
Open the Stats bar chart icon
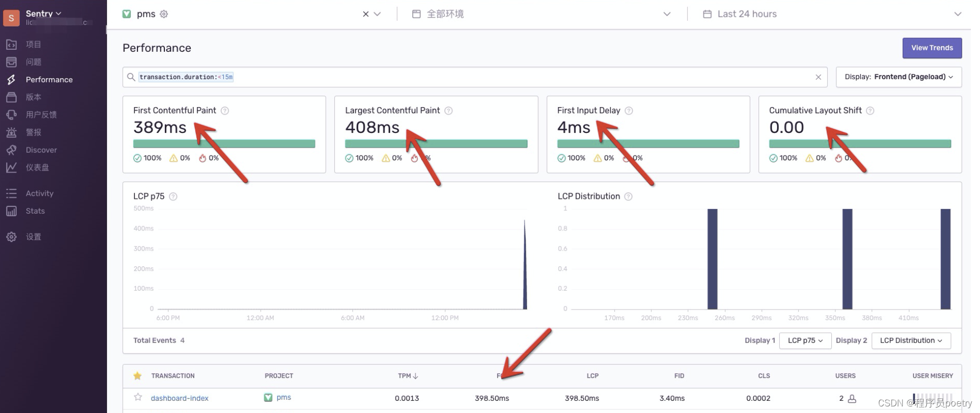(11, 211)
